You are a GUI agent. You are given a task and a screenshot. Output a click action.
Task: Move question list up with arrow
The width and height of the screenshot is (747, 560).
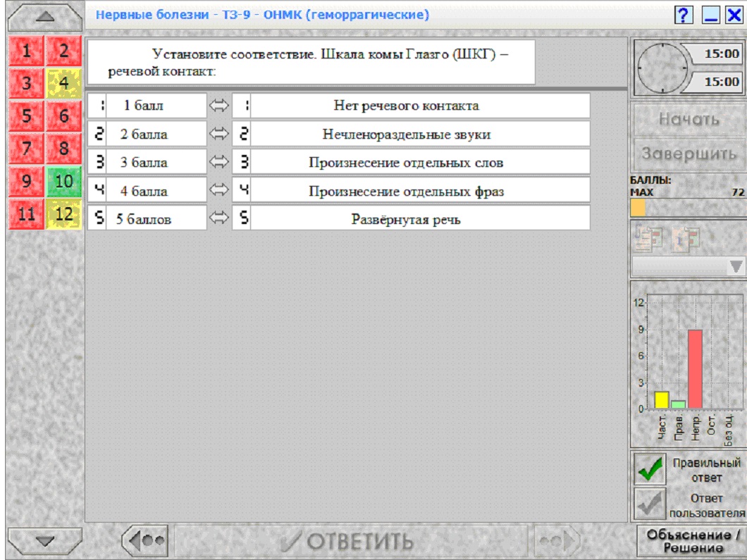[x=45, y=17]
